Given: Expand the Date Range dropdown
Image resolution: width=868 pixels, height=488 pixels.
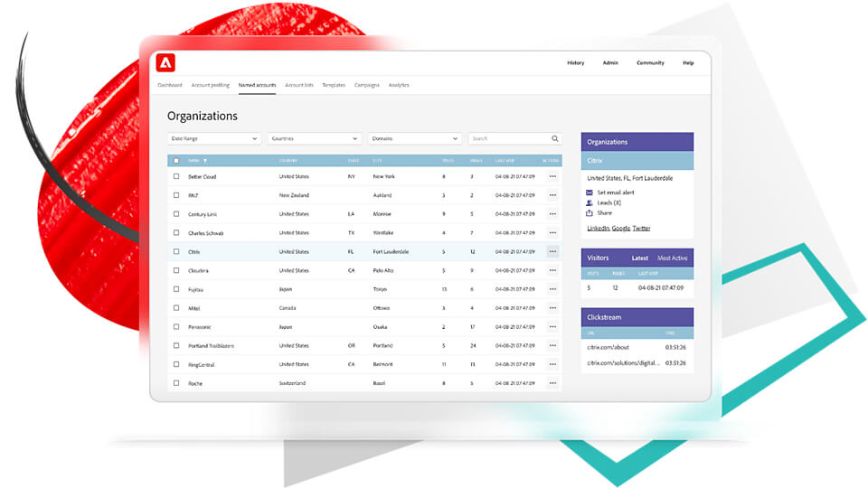Looking at the screenshot, I should (x=214, y=139).
